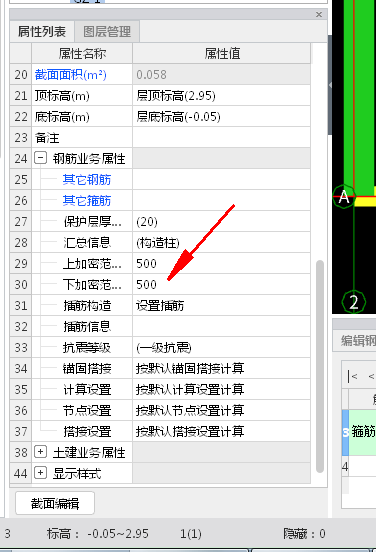The width and height of the screenshot is (376, 552).
Task: Click the 计算设置 property name
Action: 87,389
